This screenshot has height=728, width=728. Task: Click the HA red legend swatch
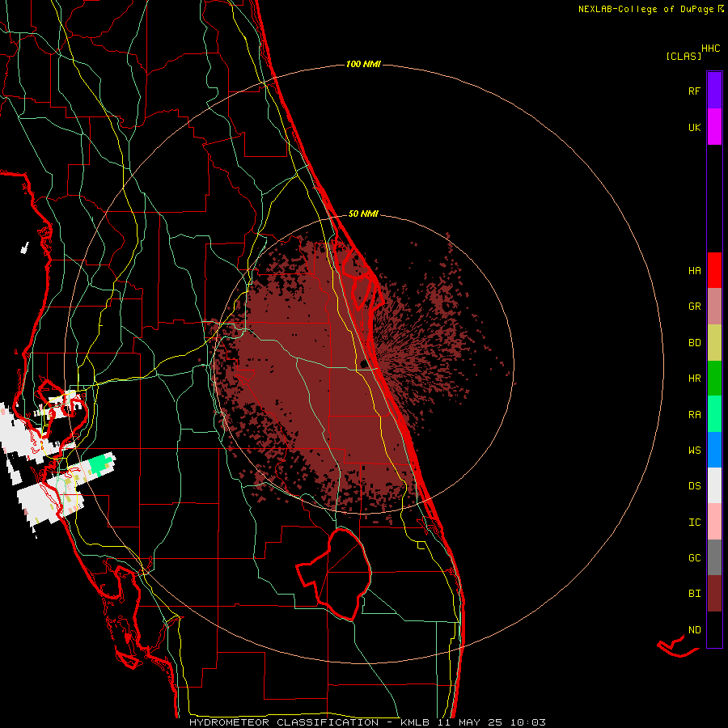[714, 270]
